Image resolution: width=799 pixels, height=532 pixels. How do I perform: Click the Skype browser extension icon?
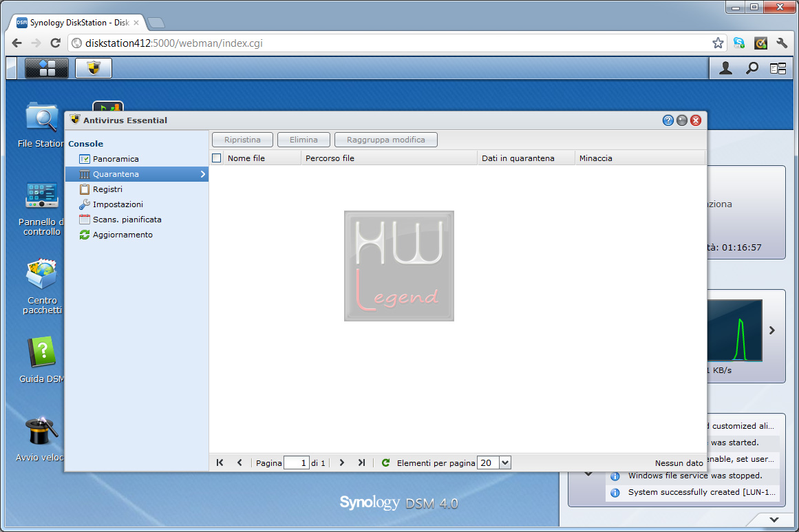click(739, 43)
